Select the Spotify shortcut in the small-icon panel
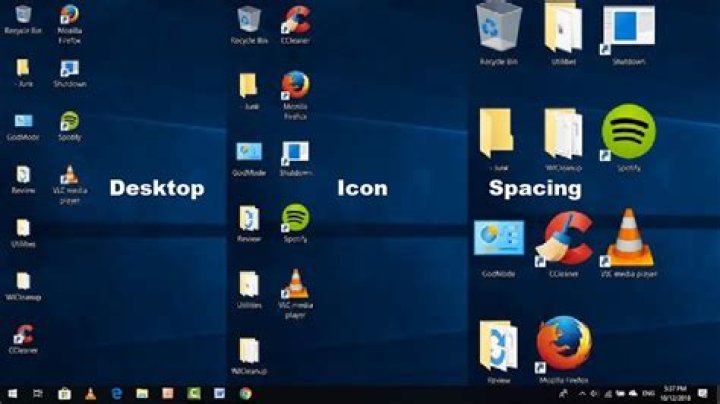The height and width of the screenshot is (404, 720). (70, 126)
